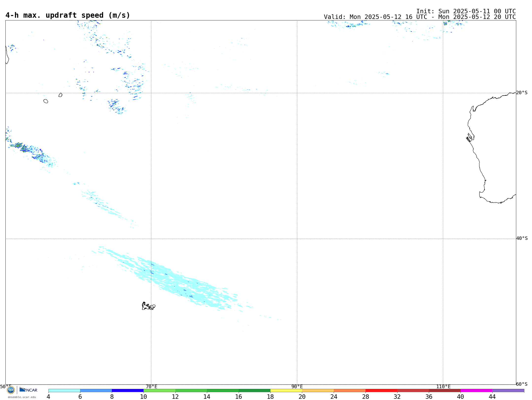Click the 90°E longitude label
Image resolution: width=532 pixels, height=400 pixels.
297,386
